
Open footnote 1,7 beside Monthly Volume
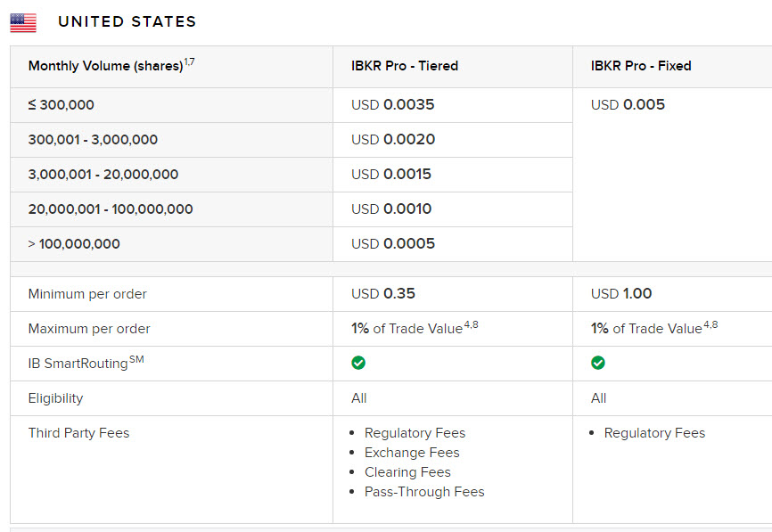point(189,62)
